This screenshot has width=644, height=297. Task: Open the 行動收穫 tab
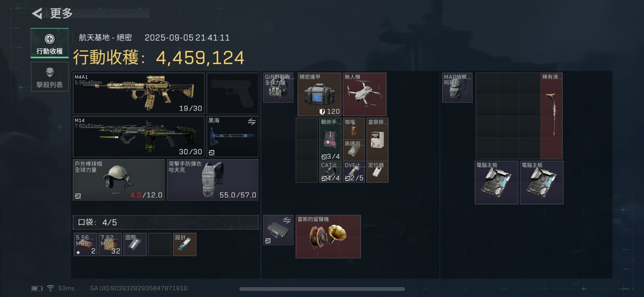49,43
